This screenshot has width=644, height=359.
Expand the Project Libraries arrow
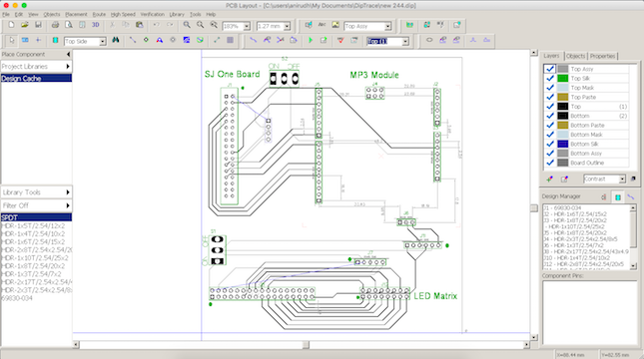pos(68,67)
